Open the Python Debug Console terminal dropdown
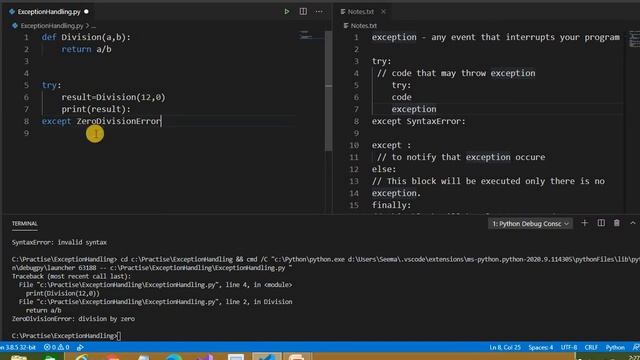Screen dimensions: 640x360 530,224
